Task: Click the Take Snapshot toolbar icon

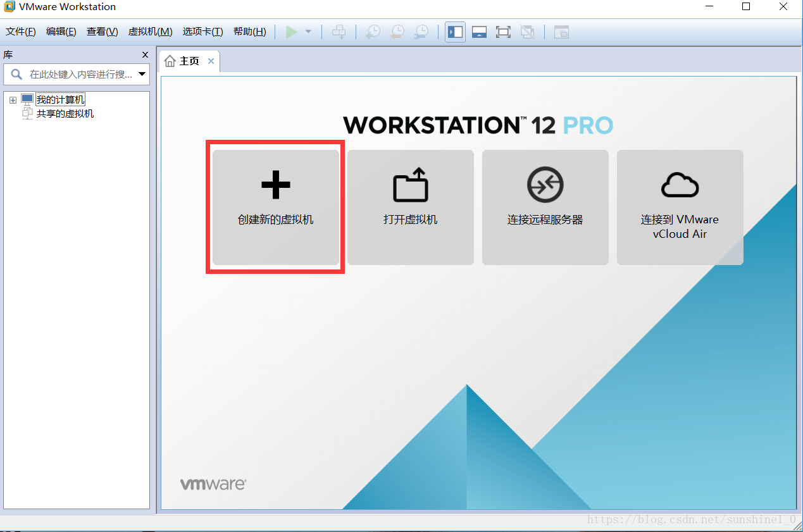Action: [x=373, y=32]
